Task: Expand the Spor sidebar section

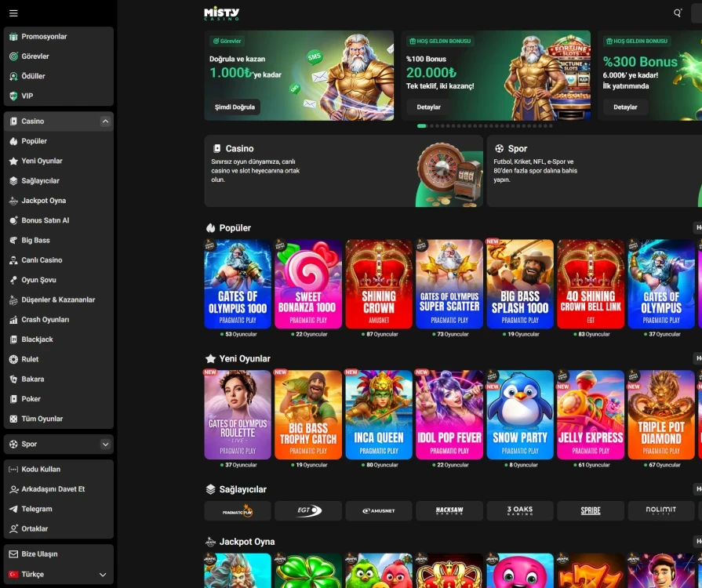Action: (105, 445)
